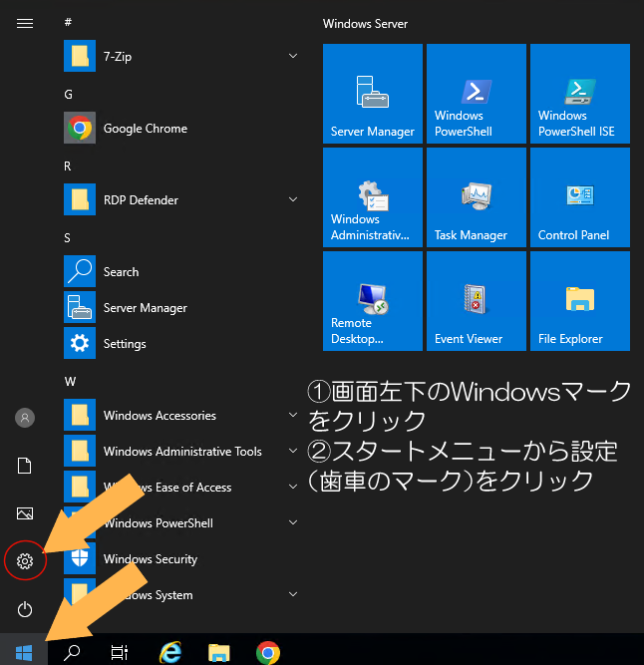Screen dimensions: 644x665
Task: Click the Power button icon
Action: [25, 609]
